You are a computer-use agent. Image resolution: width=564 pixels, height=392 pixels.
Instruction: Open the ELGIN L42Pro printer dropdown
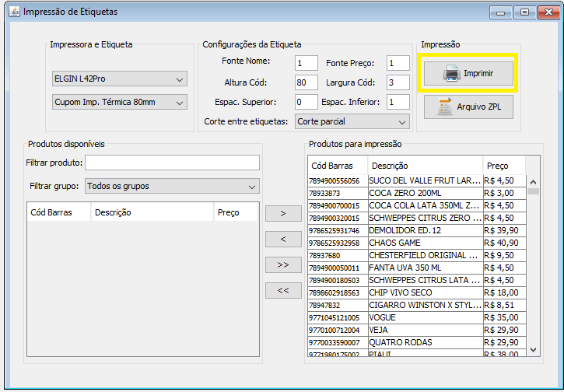click(x=120, y=79)
